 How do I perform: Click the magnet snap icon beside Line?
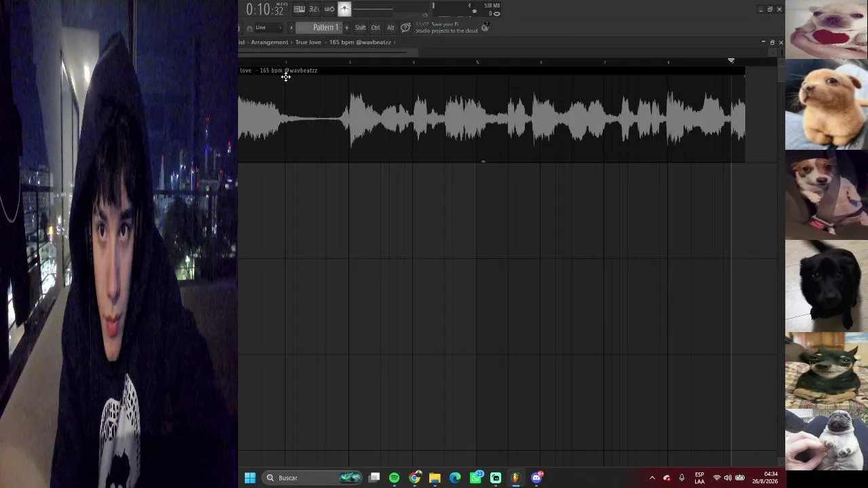click(249, 28)
